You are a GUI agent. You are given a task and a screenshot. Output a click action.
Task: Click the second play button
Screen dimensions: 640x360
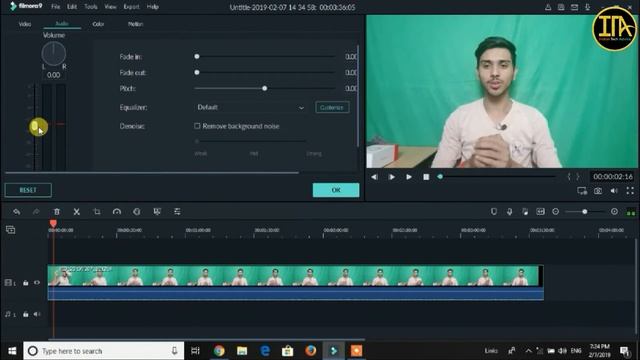coord(409,177)
